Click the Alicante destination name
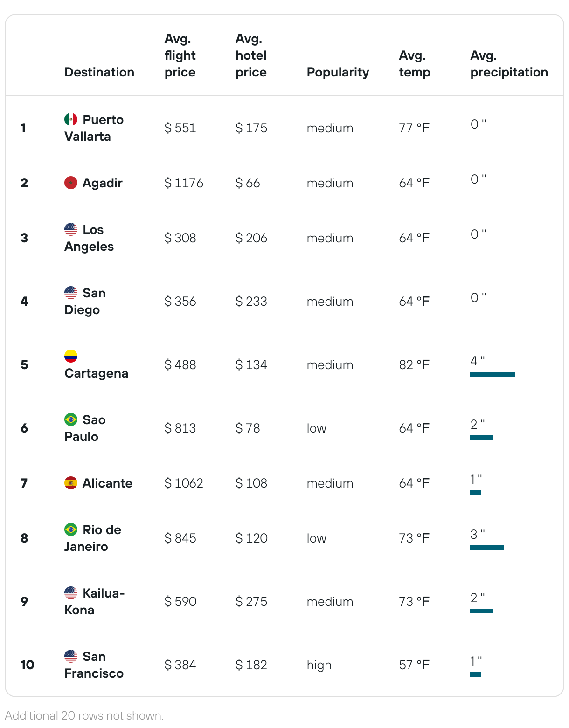 pyautogui.click(x=107, y=483)
